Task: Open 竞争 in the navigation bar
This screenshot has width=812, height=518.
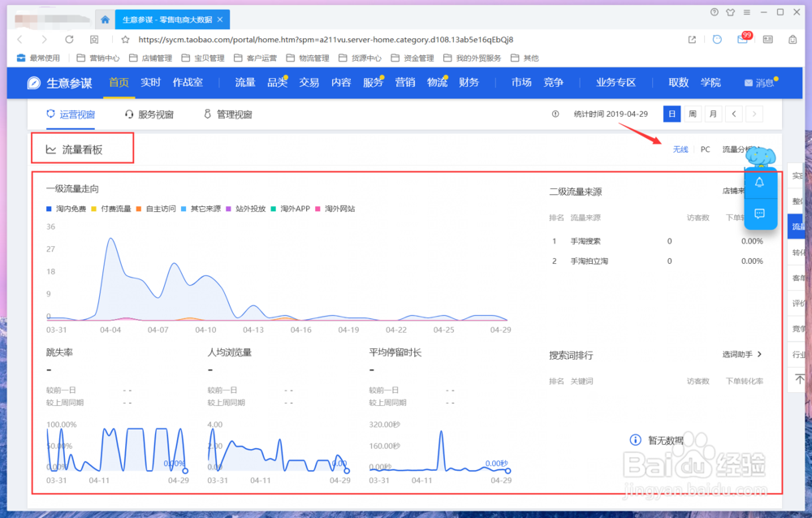Action: point(553,82)
